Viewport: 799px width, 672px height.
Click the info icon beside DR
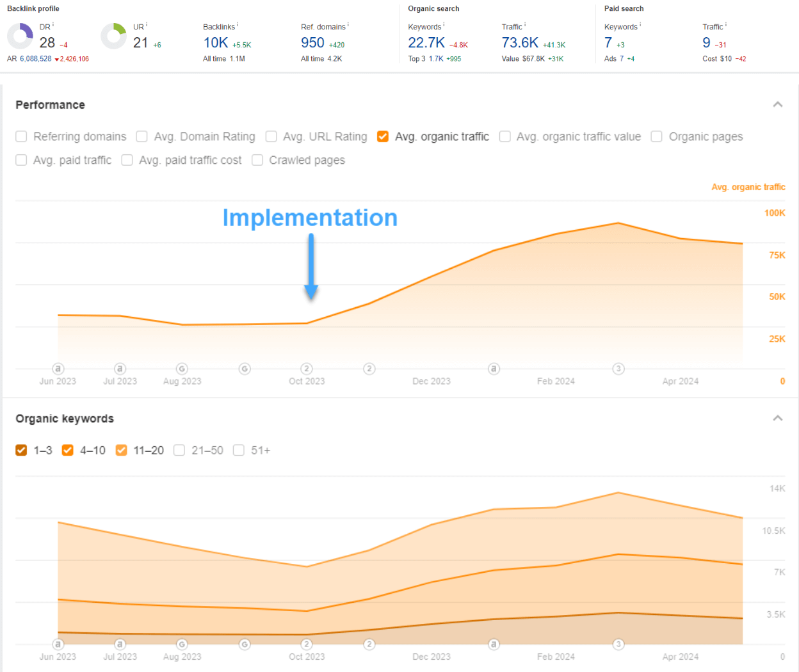tap(53, 25)
